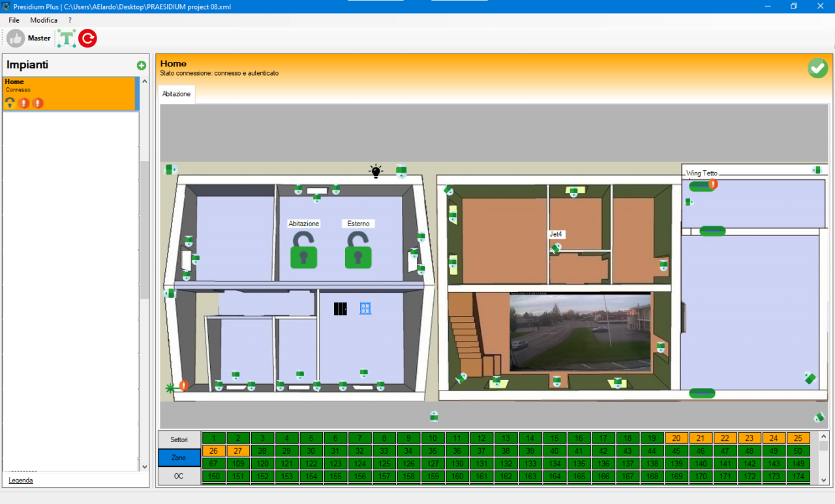The image size is (835, 504).
Task: Click the green T text tool icon
Action: [66, 38]
